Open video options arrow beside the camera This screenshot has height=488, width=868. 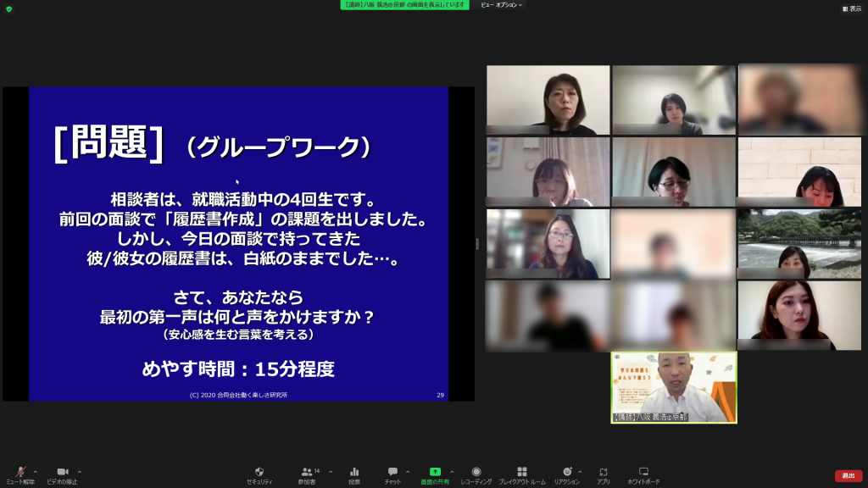point(80,472)
